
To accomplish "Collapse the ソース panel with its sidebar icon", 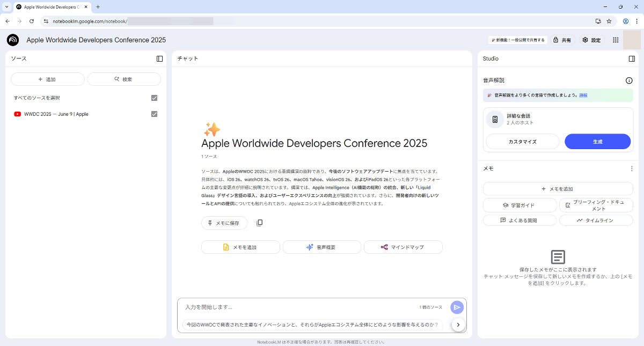I will (x=159, y=58).
